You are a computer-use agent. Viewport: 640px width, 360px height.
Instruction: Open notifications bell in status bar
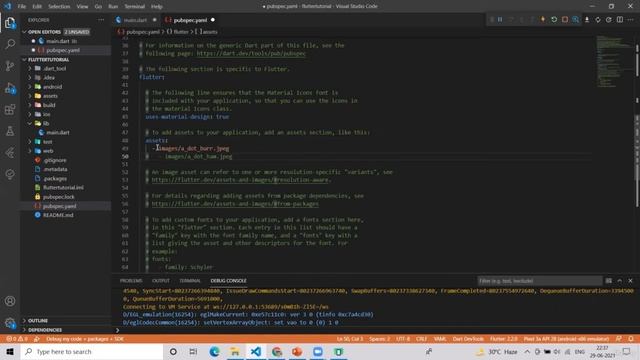point(631,339)
